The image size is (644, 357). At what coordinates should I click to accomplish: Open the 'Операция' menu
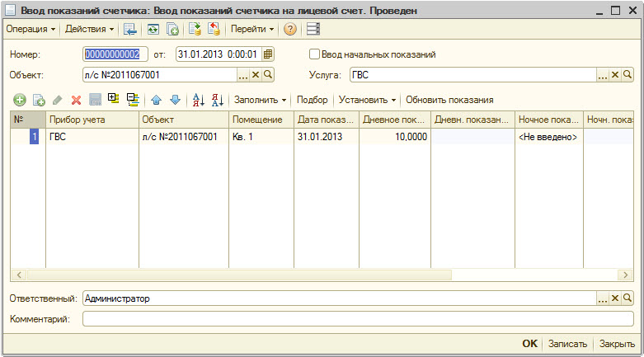(31, 29)
